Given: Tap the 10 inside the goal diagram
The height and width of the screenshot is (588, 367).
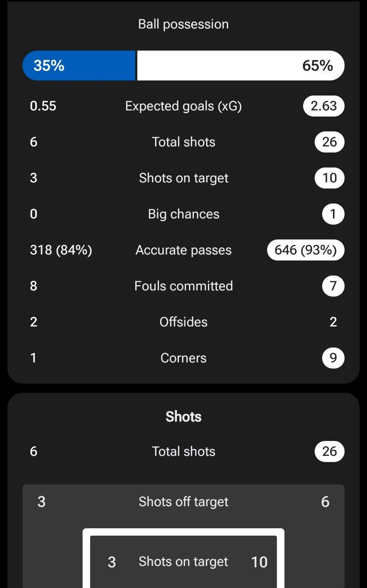Looking at the screenshot, I should tap(259, 562).
